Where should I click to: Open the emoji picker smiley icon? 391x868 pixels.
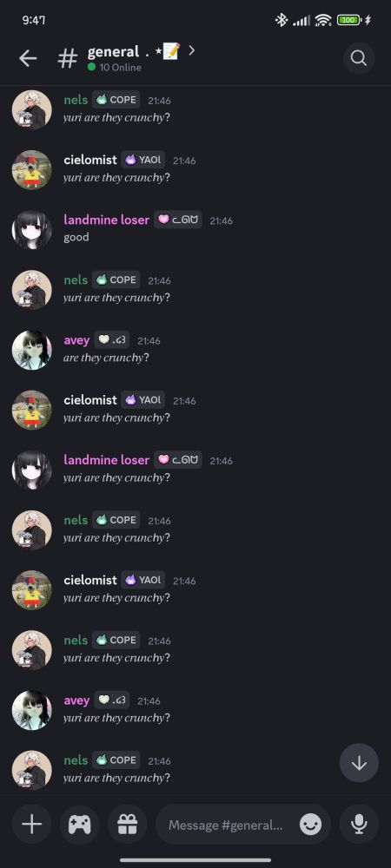click(x=311, y=825)
